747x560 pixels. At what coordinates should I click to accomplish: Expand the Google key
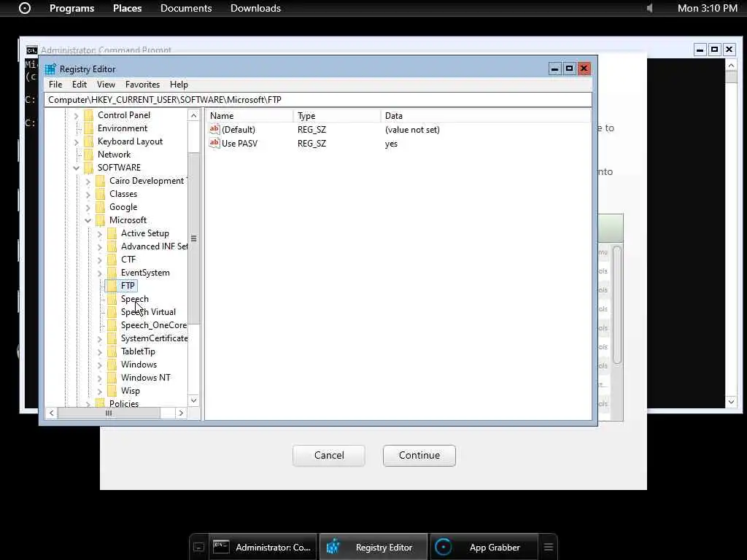(x=88, y=208)
